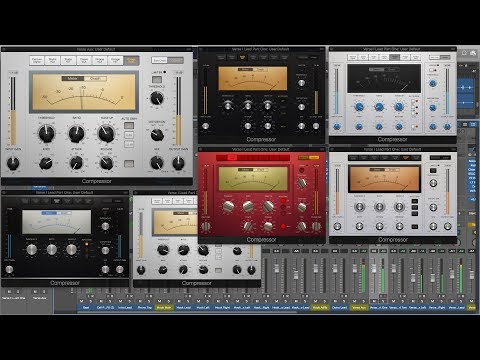Click Mix knob in large silver Compressor
480x360 pixels.
pos(157,163)
